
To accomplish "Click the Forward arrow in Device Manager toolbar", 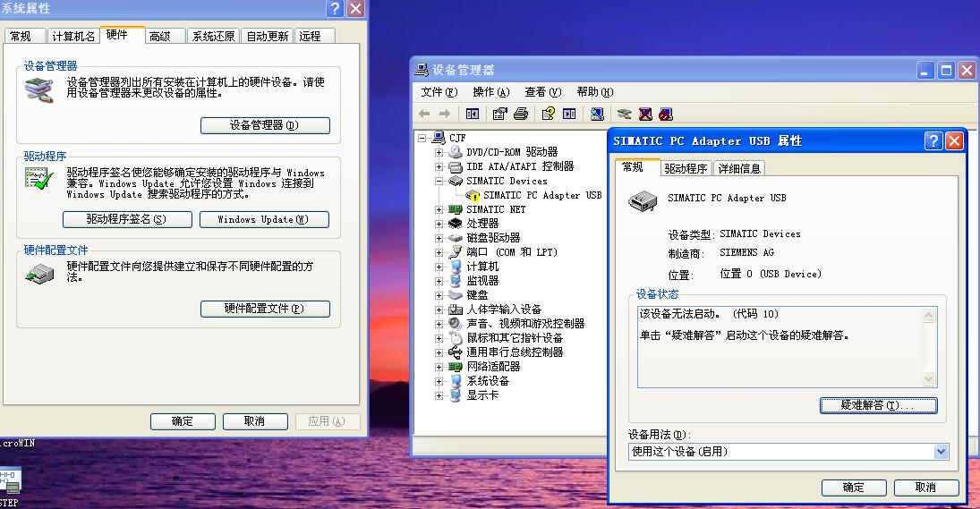I will 445,114.
